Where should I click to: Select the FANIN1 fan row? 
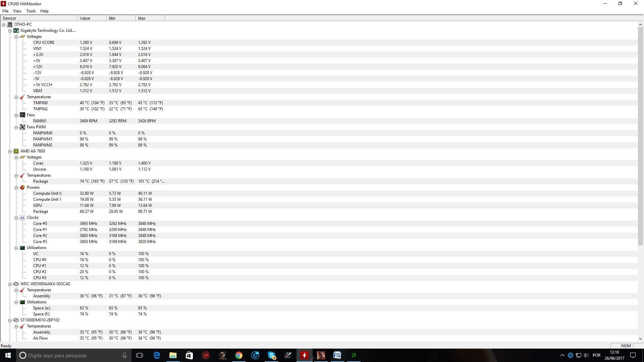pos(319,121)
